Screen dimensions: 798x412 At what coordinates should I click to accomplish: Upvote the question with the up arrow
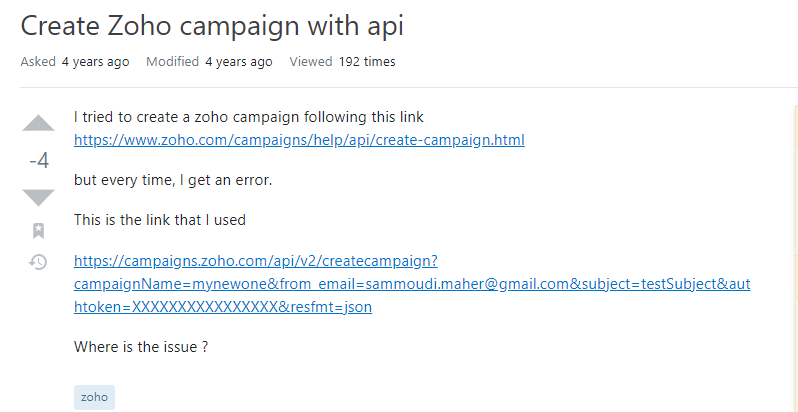click(x=38, y=124)
